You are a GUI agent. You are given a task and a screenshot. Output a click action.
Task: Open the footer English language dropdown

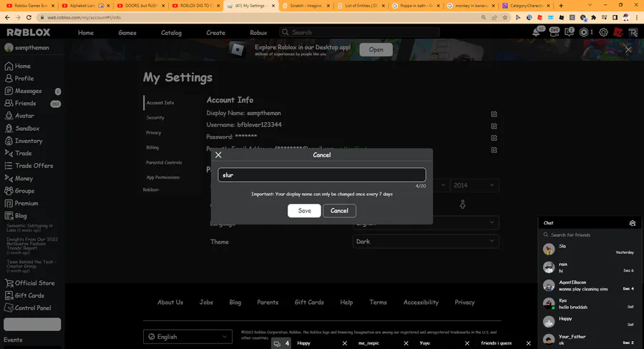(187, 337)
